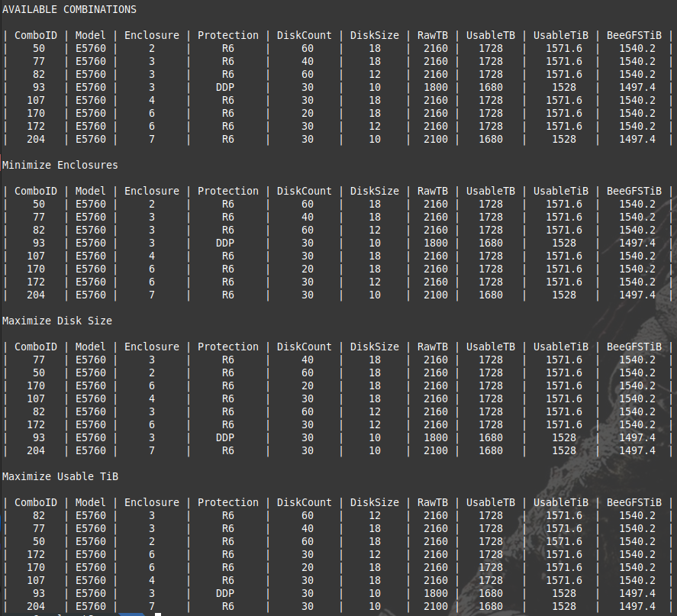Click Model header of Maximize Disk Size table

pyautogui.click(x=90, y=347)
